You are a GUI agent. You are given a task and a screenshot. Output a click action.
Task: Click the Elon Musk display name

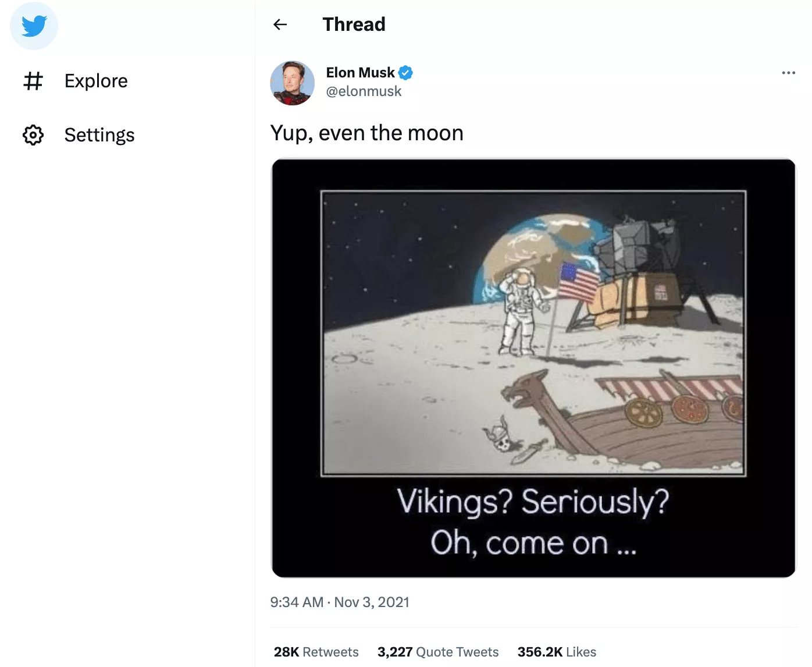click(360, 73)
